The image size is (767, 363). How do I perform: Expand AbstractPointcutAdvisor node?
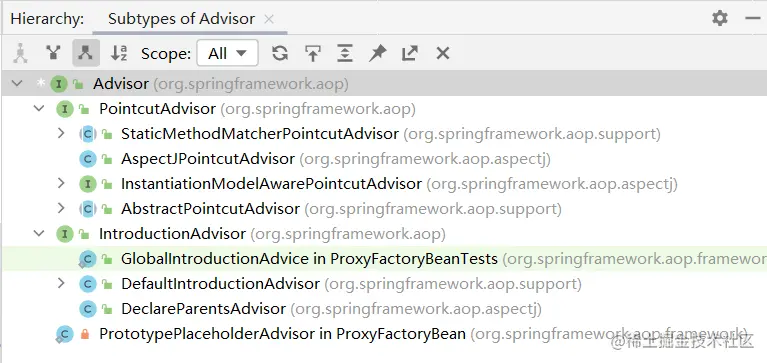point(61,208)
